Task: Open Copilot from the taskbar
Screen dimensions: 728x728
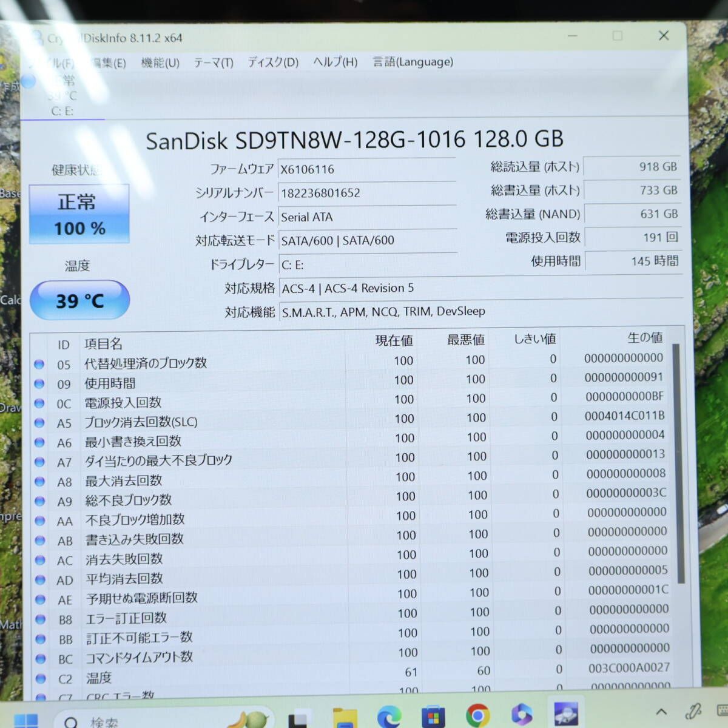Action: (x=522, y=715)
